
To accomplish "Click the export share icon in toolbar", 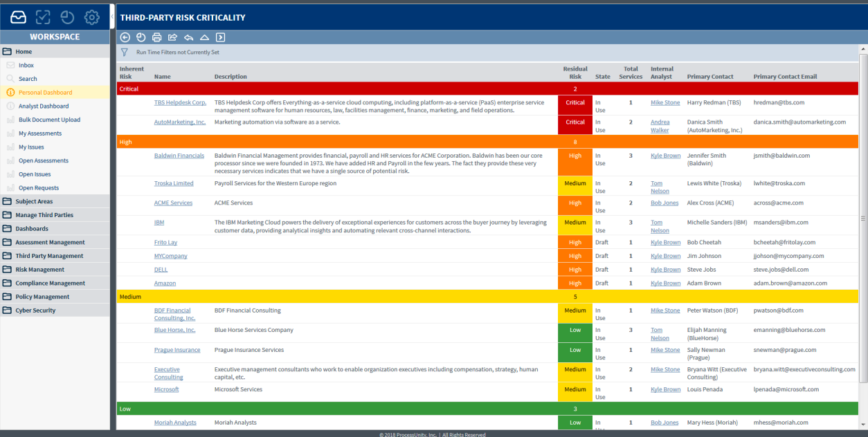I will 173,37.
